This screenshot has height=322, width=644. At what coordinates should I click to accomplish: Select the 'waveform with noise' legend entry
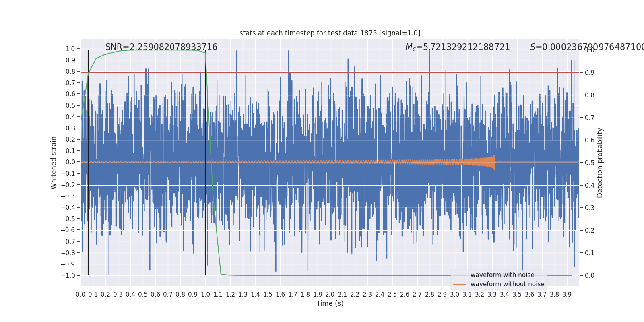pos(502,275)
